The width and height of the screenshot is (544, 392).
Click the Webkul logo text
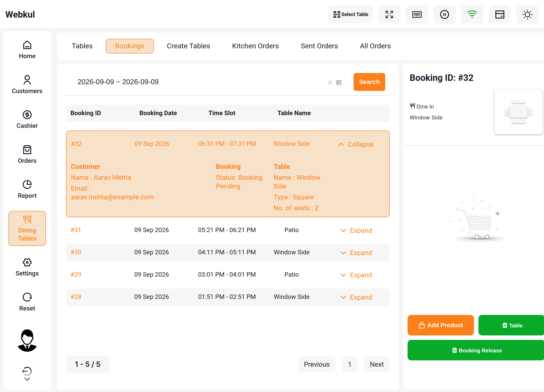tap(20, 14)
